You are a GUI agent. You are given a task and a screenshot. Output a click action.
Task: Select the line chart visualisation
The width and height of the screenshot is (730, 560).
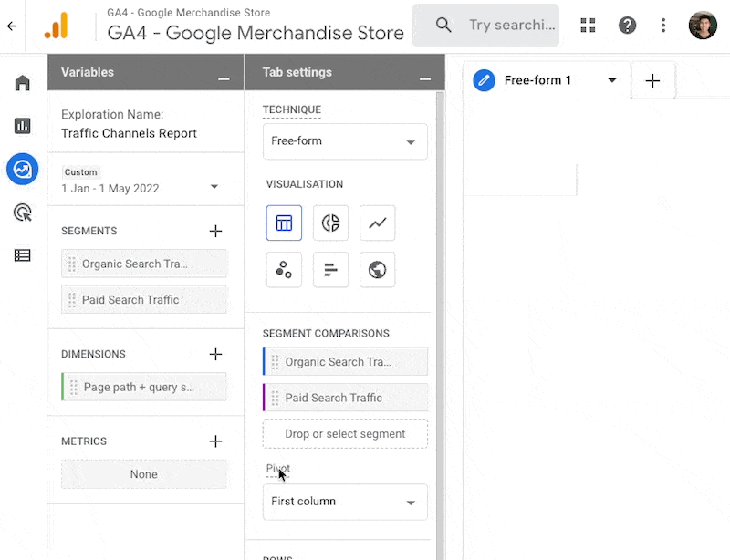click(x=378, y=223)
